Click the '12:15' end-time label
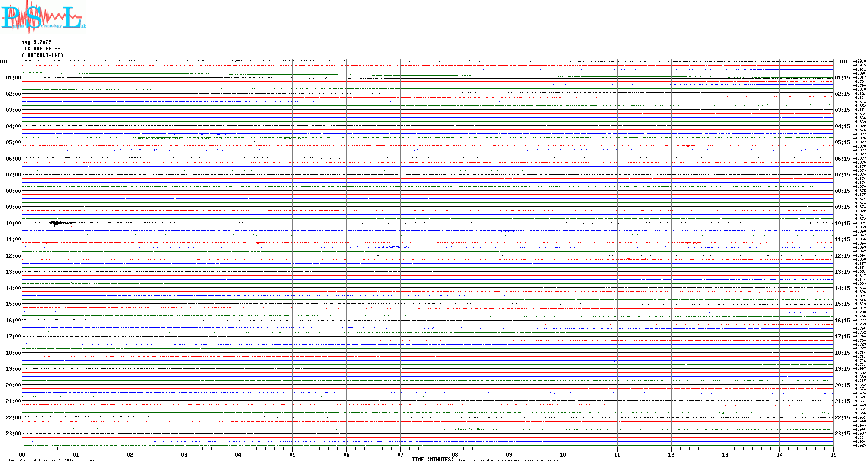 tap(843, 256)
